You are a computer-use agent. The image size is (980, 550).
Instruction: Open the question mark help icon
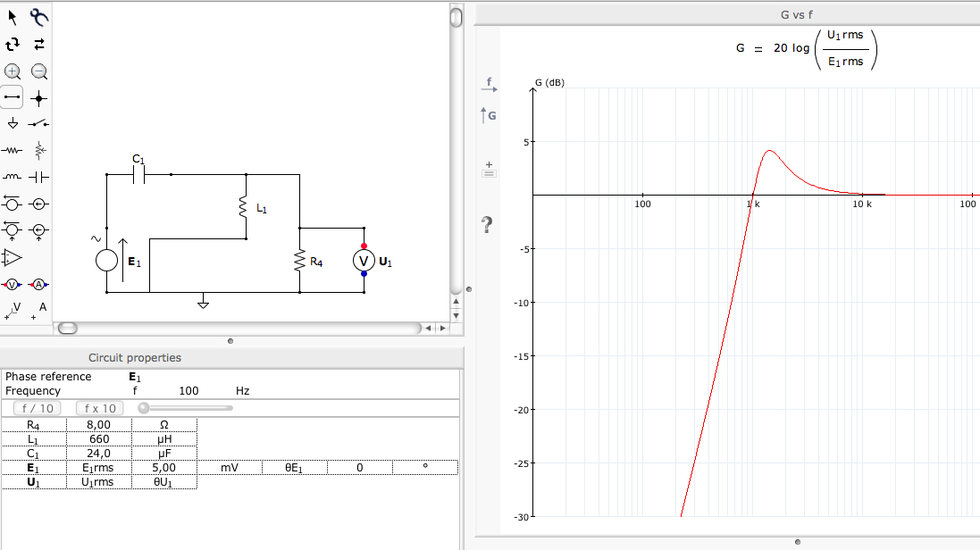point(487,224)
